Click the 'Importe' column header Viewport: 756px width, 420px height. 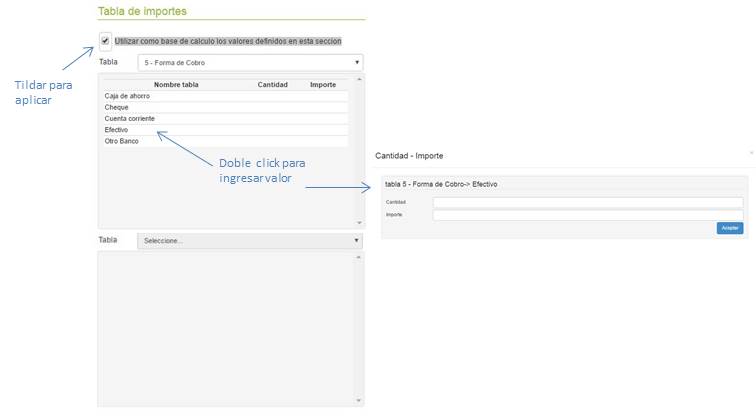323,85
